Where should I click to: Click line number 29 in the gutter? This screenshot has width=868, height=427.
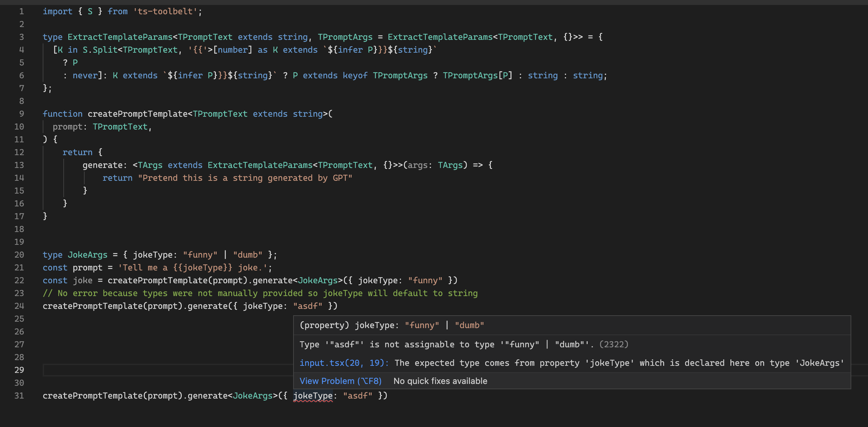point(19,370)
